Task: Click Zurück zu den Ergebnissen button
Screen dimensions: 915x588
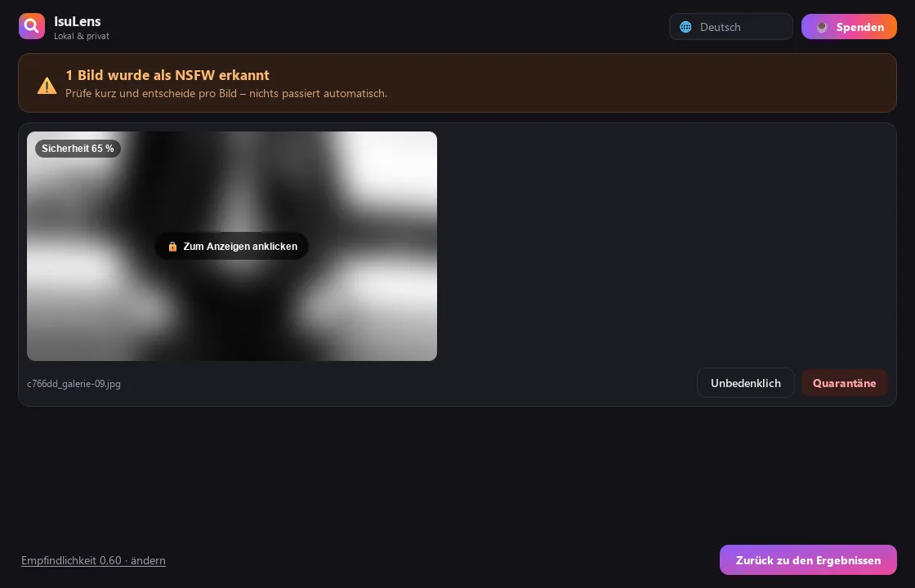Action: pyautogui.click(x=808, y=560)
